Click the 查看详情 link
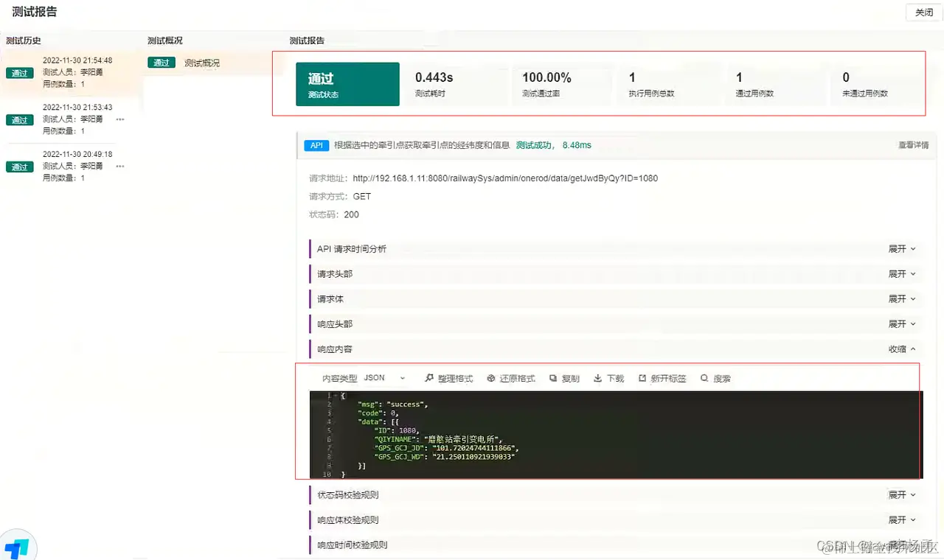The image size is (944, 560). pos(913,146)
